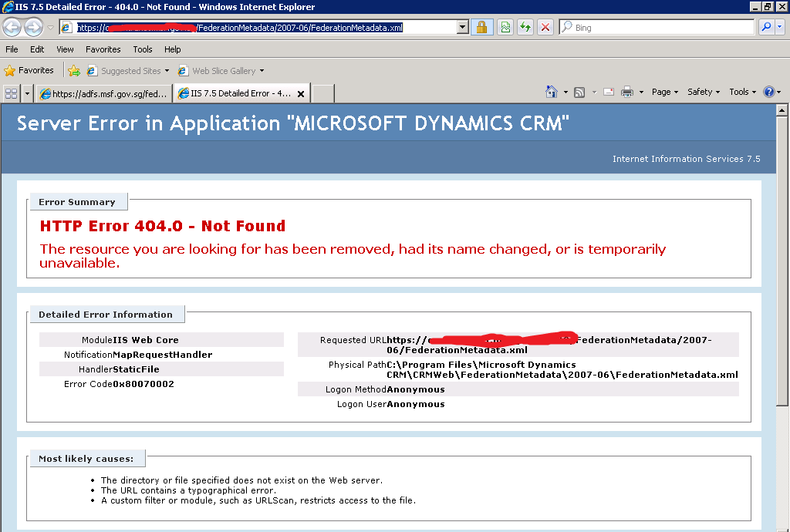Open the Page command bar menu
This screenshot has height=532, width=790.
[x=664, y=92]
